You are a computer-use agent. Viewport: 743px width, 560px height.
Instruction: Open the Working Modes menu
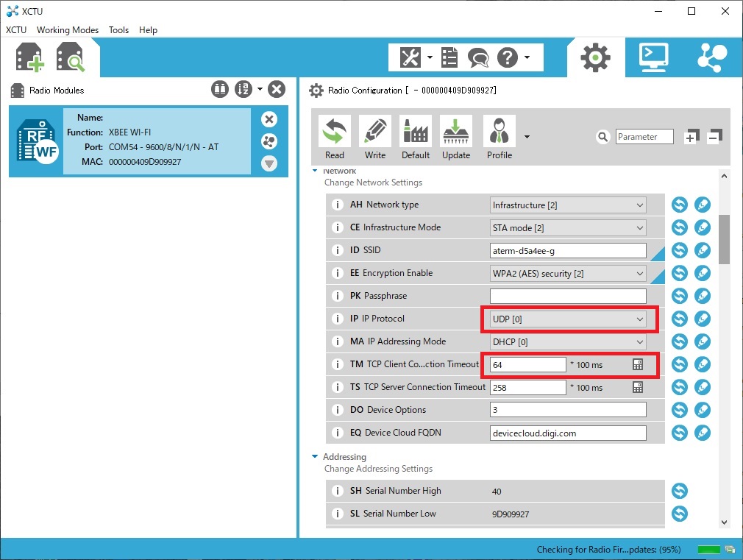click(68, 30)
